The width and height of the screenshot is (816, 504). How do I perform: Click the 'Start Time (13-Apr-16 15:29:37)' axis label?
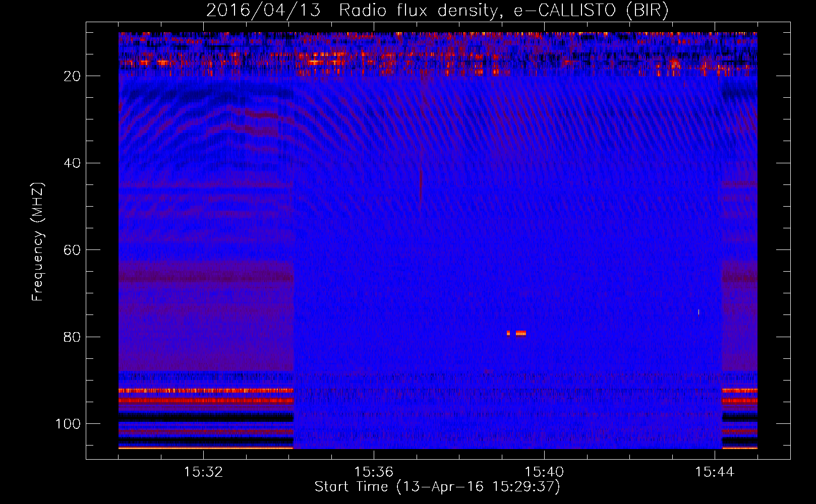[437, 486]
